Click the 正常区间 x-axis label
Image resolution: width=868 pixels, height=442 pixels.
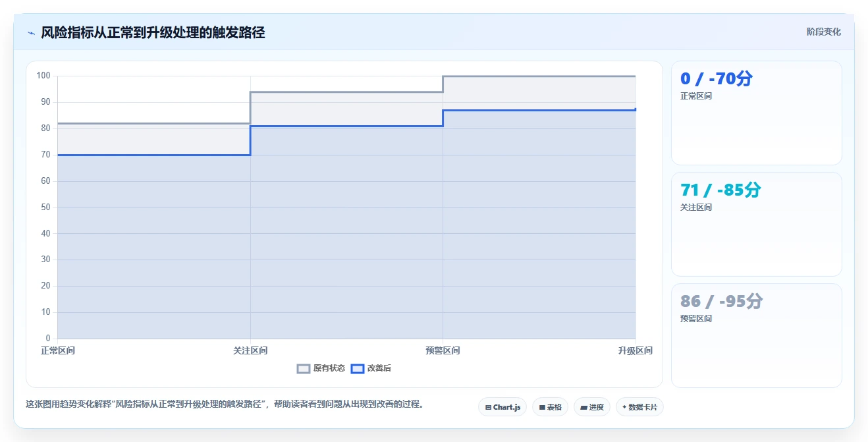coord(58,350)
